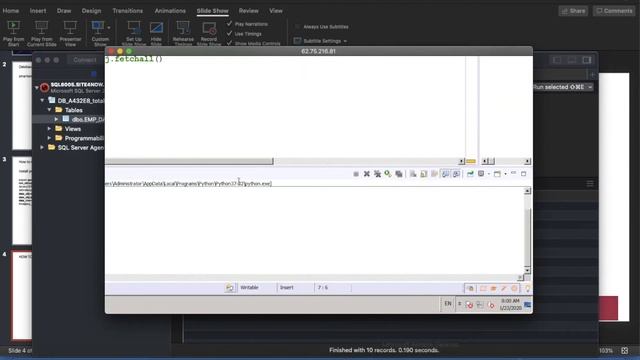The width and height of the screenshot is (640, 360).
Task: Open the Subtitle Settings dropdown
Action: pos(321,41)
